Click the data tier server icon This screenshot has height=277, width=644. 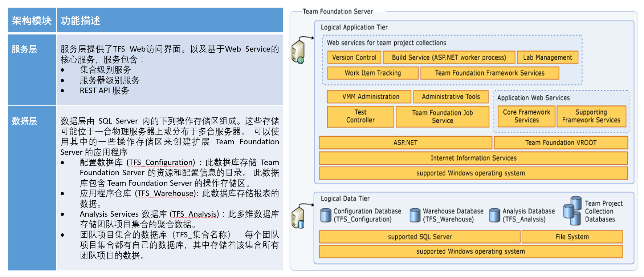[x=298, y=217]
